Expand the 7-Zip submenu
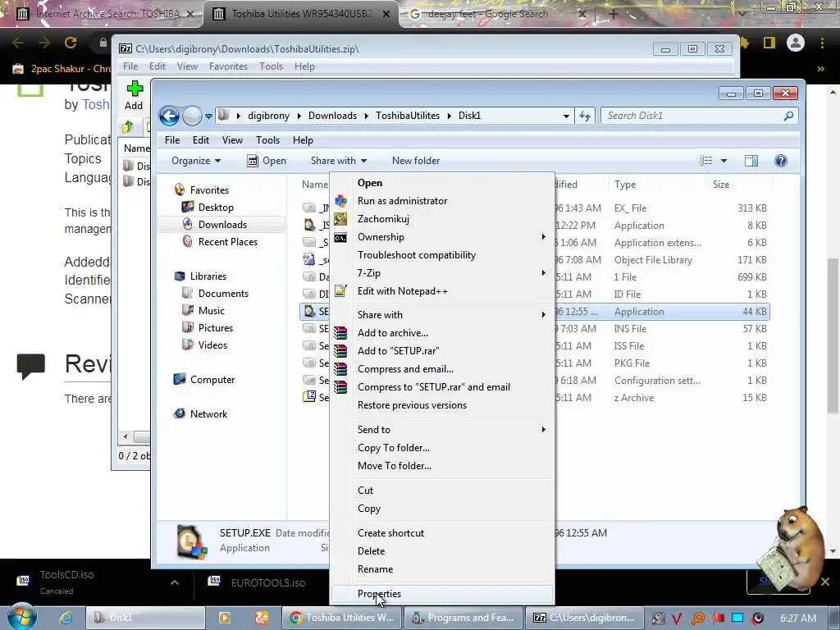The height and width of the screenshot is (630, 840). pos(442,273)
